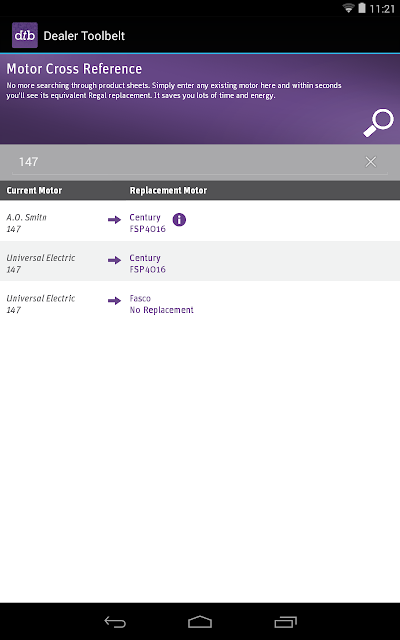
Task: Tap the battery status icon
Action: point(362,8)
